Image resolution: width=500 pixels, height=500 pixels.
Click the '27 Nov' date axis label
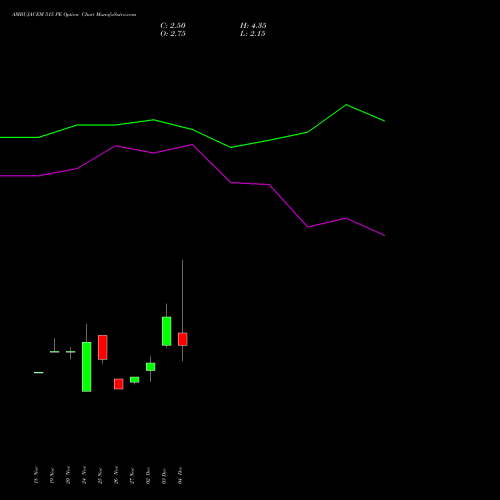coord(132,475)
